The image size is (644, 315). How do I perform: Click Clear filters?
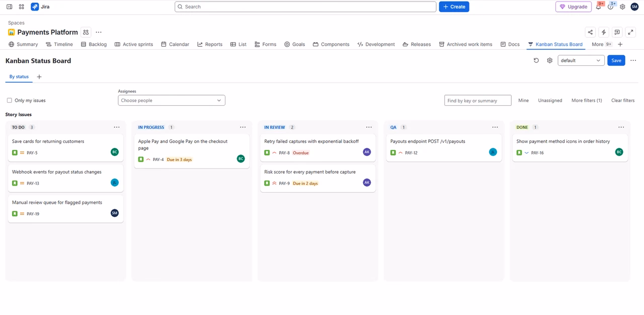(x=623, y=100)
